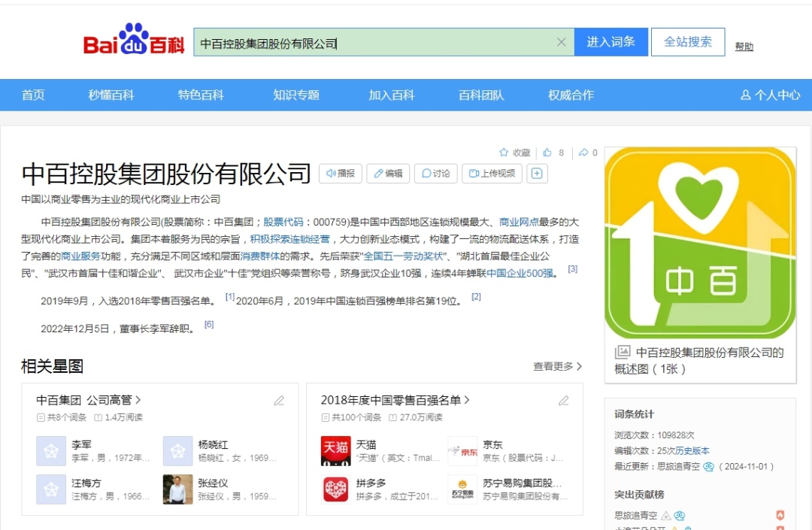Open 加入百科 navigation item
812x530 pixels.
pyautogui.click(x=392, y=95)
